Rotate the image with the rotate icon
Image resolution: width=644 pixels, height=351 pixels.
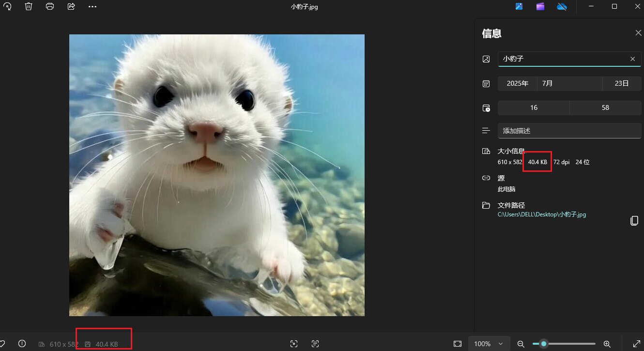pos(7,6)
